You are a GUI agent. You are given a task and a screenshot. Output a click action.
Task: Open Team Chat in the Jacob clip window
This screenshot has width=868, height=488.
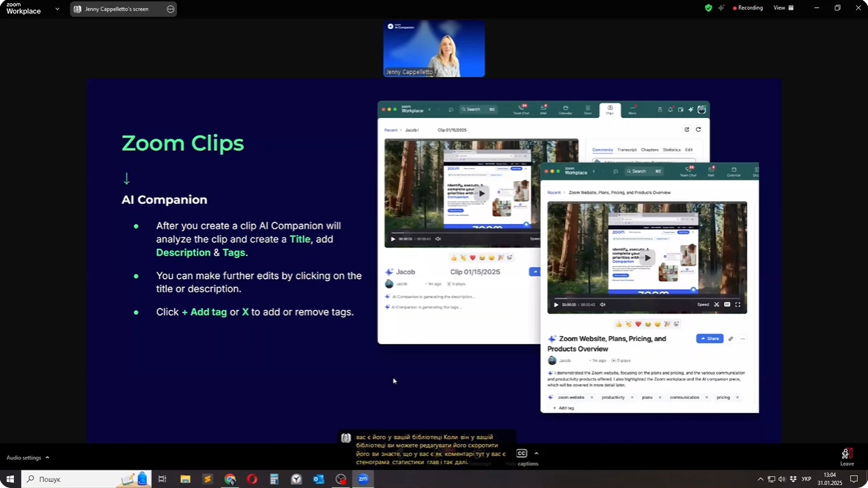(521, 109)
